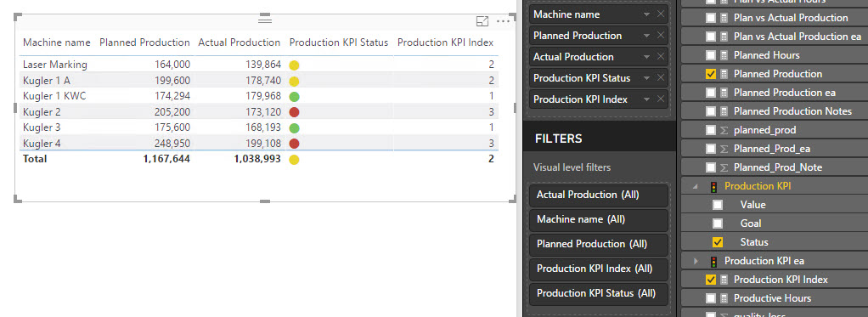Click yellow KPI status dot for Kugler 1 A
868x317 pixels.
click(x=294, y=81)
